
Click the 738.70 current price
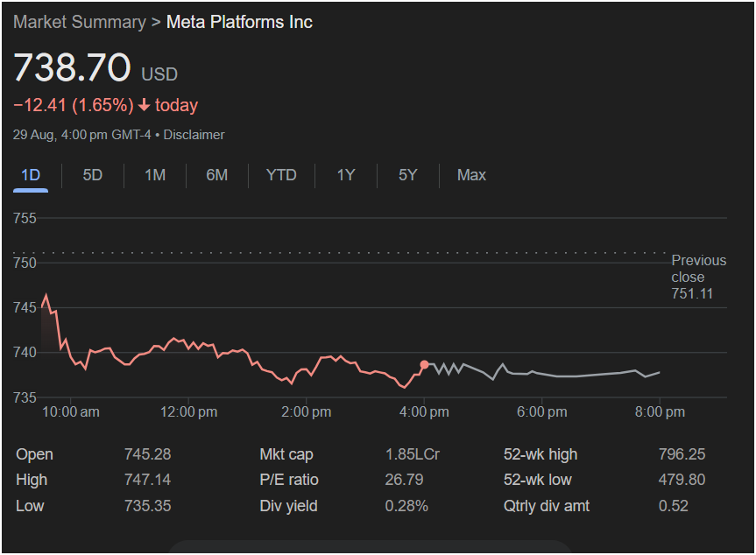click(x=73, y=67)
